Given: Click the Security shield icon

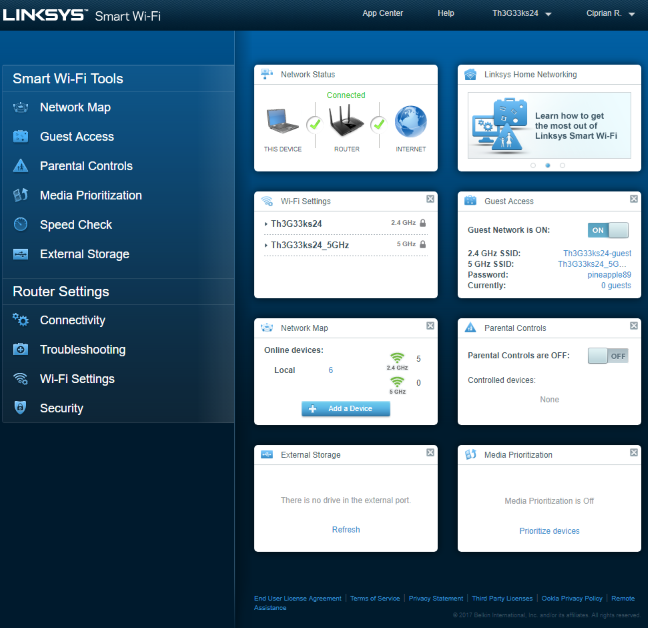Looking at the screenshot, I should click(x=20, y=407).
